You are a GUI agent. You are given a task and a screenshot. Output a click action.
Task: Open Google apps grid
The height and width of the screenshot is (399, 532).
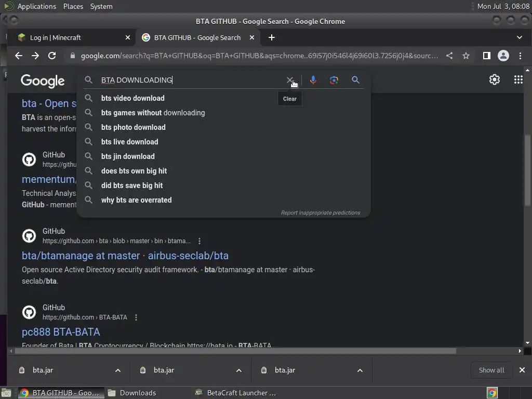518,79
